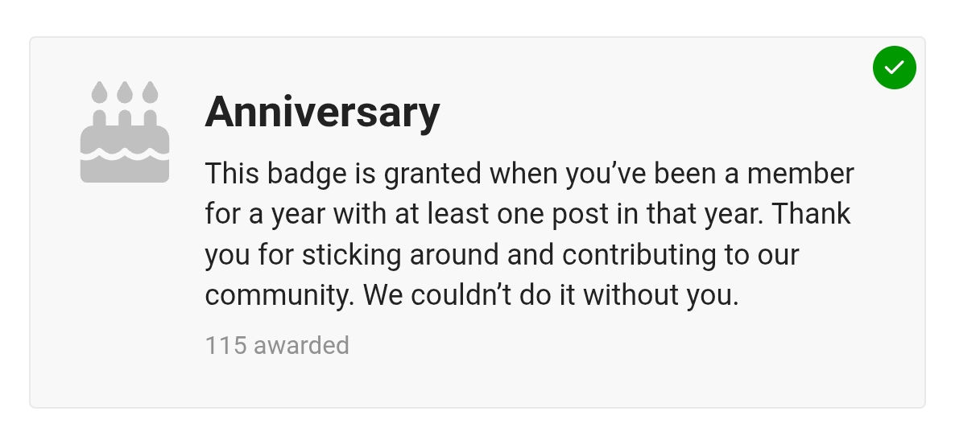Screen dimensions: 980x440
Task: Click the sentence "We couldn't do it without you."
Action: coord(551,295)
